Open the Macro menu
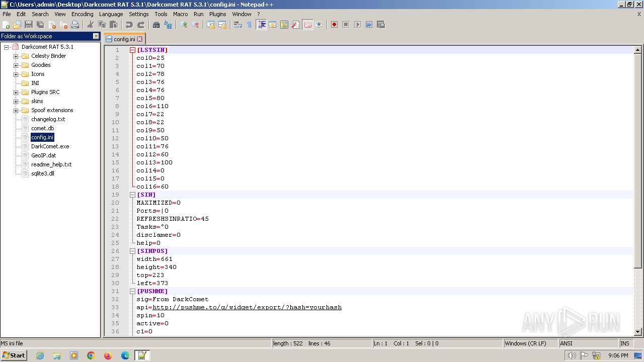This screenshot has width=644, height=362. tap(180, 14)
